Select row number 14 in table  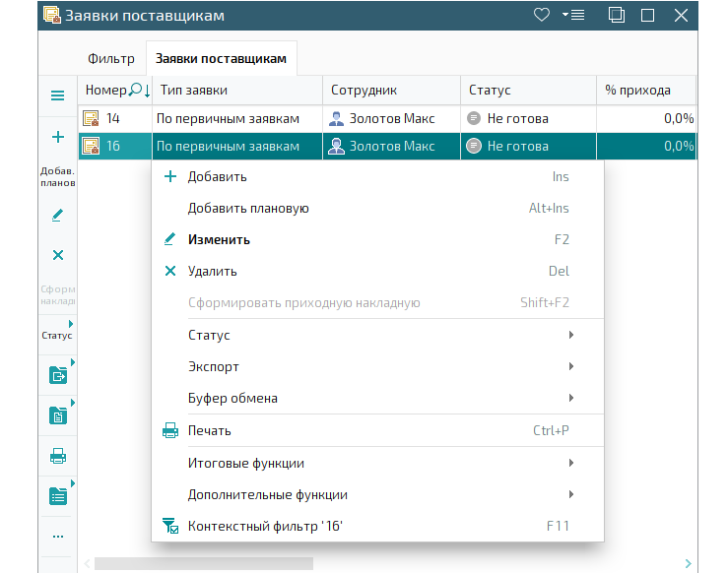[x=387, y=119]
